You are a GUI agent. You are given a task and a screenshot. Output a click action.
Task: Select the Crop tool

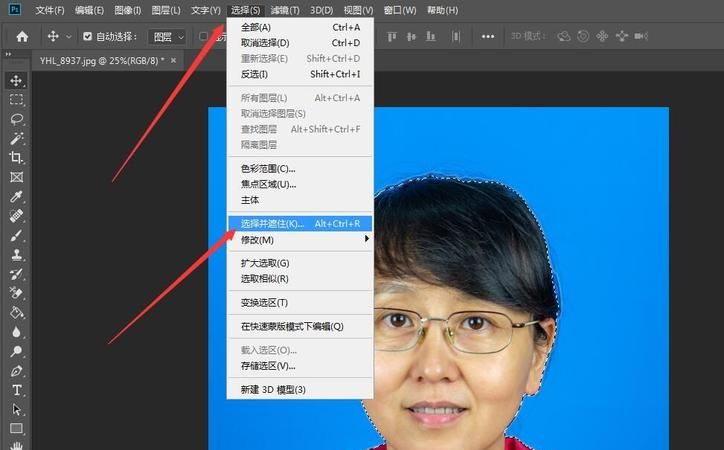[x=16, y=157]
